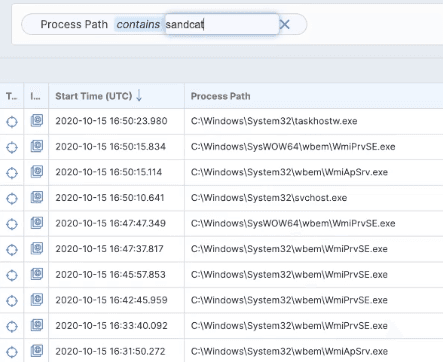Click the sandcat filter value input field
The width and height of the screenshot is (443, 362).
pyautogui.click(x=222, y=24)
